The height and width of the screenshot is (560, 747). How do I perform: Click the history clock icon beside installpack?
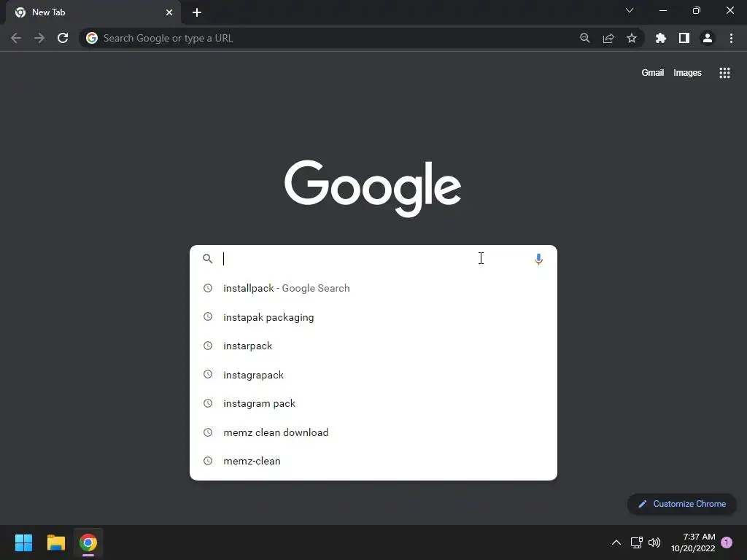[x=208, y=287]
